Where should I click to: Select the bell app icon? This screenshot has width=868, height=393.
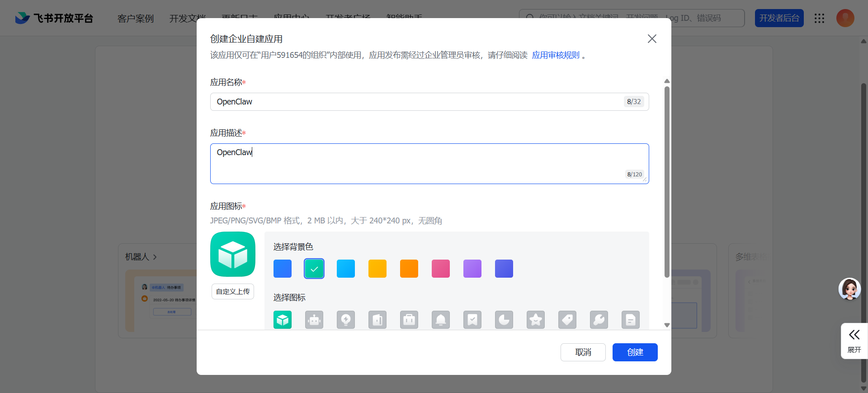(441, 320)
